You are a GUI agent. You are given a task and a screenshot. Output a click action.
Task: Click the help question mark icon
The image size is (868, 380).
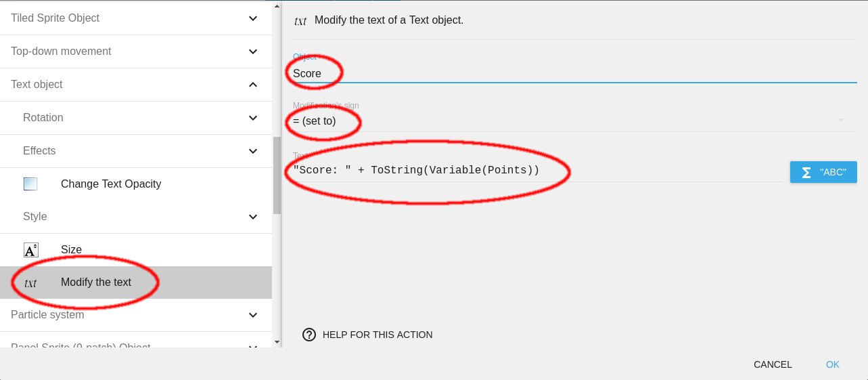pyautogui.click(x=309, y=335)
